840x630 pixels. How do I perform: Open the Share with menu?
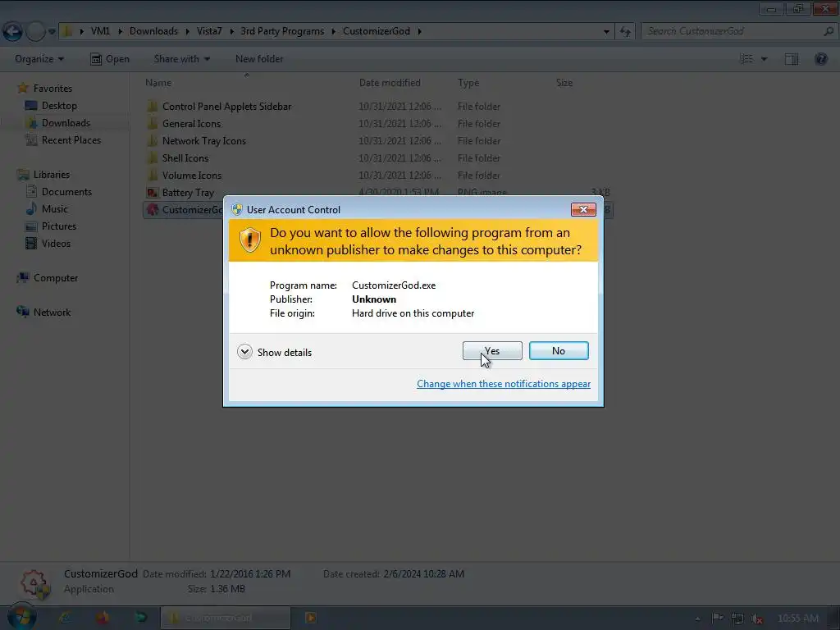tap(181, 59)
